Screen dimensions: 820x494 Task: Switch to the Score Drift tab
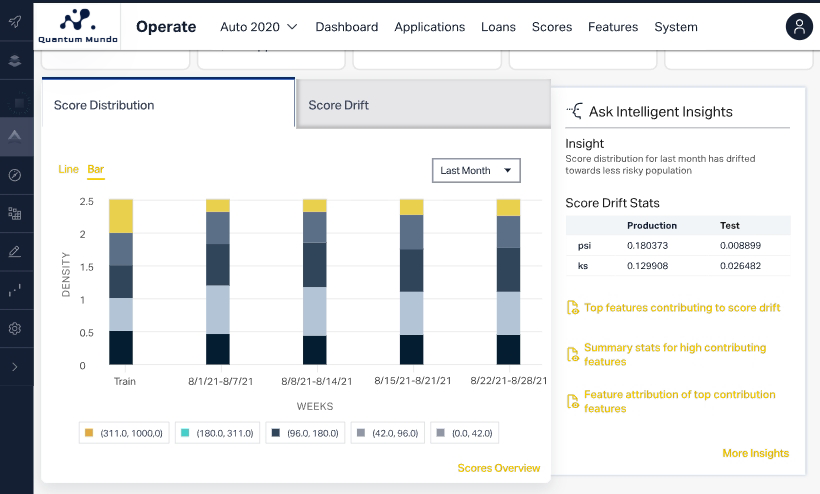[339, 105]
